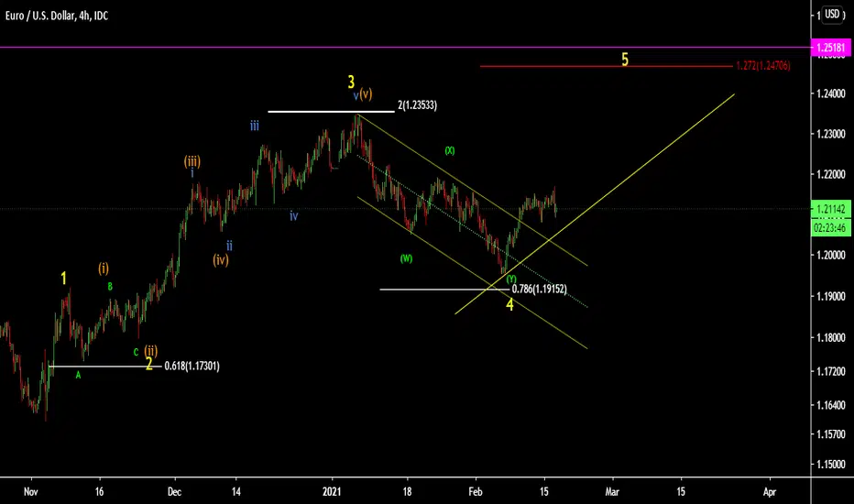
Task: Select green correction label (W)
Action: coord(406,258)
